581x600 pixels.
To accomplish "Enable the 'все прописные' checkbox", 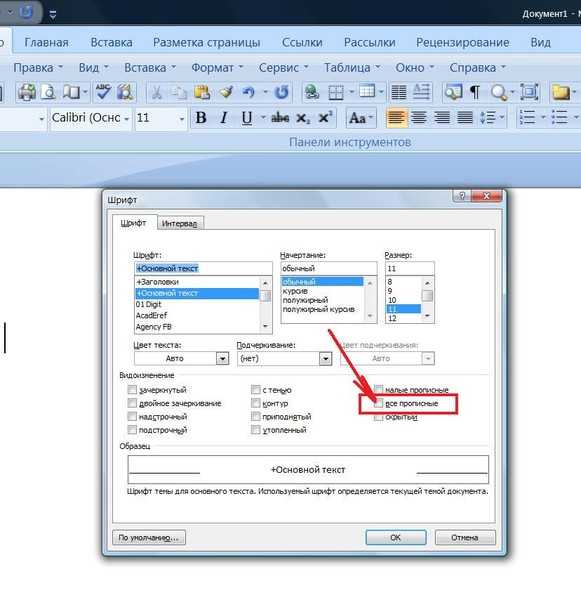I will tap(378, 403).
